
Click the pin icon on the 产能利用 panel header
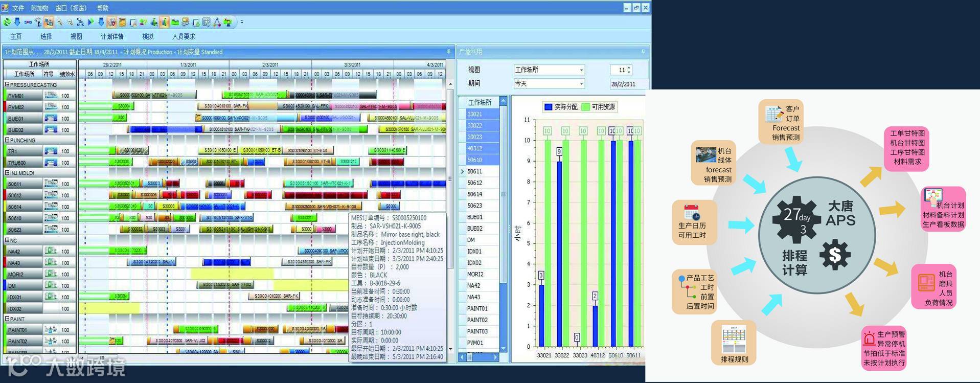coord(643,52)
